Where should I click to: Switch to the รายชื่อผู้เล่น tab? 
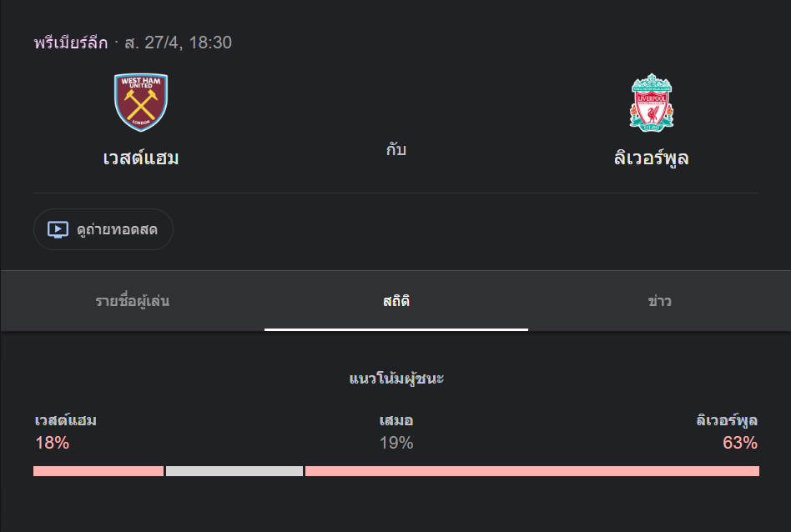[133, 301]
